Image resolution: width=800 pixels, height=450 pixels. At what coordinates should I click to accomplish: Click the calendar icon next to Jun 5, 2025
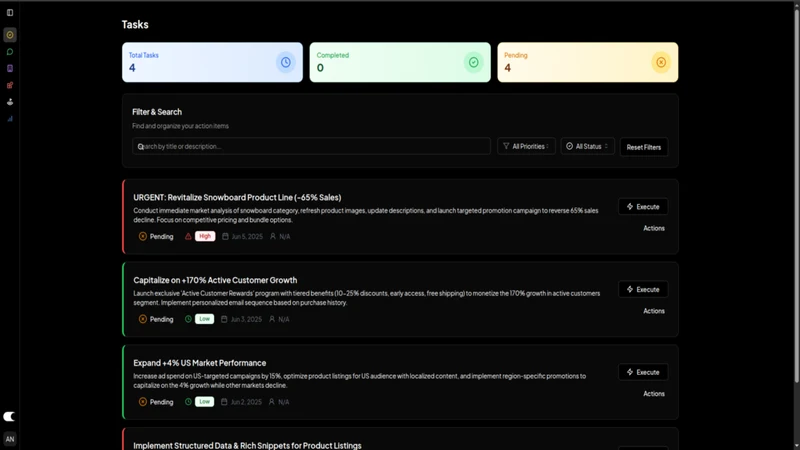[x=225, y=236]
